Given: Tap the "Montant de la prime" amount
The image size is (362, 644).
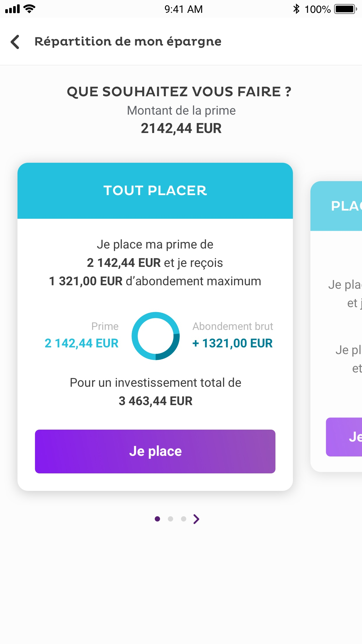Looking at the screenshot, I should tap(181, 128).
